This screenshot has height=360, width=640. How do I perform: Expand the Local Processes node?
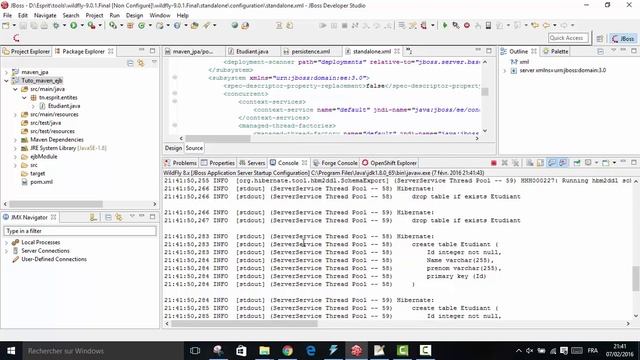point(7,242)
